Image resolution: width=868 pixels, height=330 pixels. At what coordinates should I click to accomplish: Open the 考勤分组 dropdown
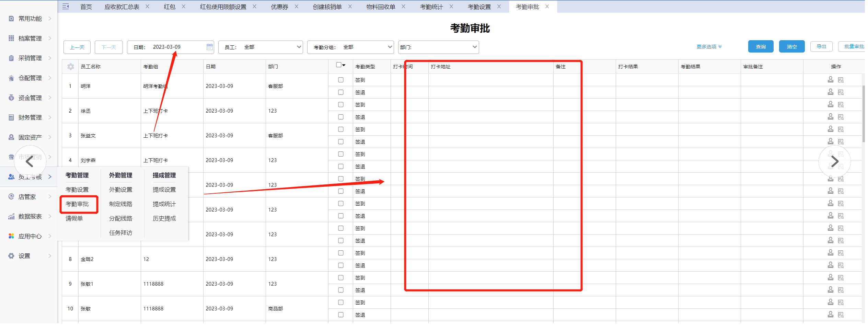click(x=350, y=47)
